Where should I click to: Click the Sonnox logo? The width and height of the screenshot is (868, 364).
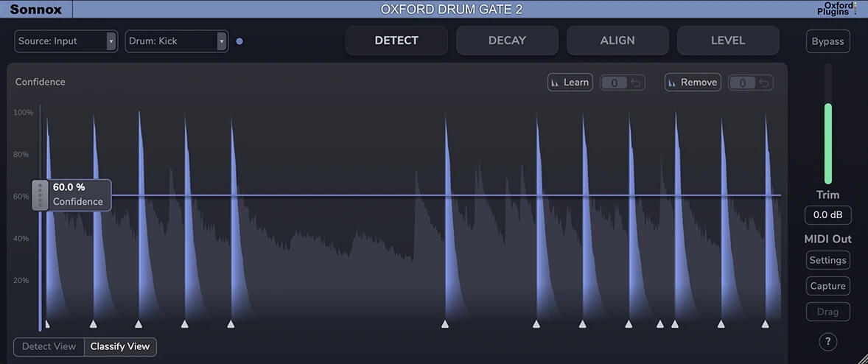[36, 10]
